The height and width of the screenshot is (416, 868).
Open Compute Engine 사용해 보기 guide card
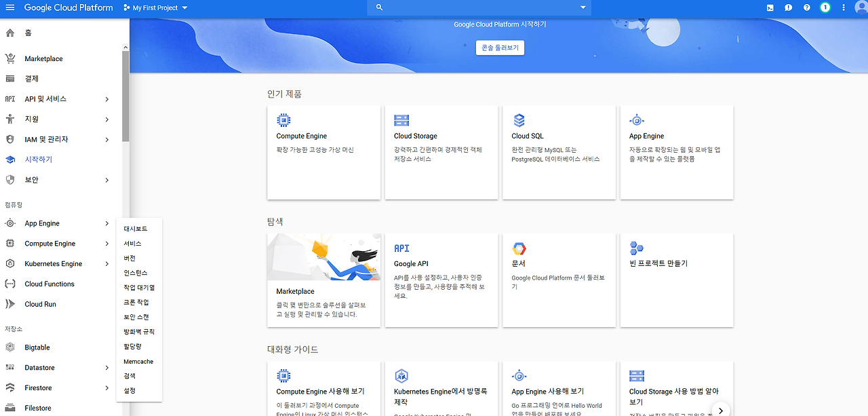coord(324,389)
